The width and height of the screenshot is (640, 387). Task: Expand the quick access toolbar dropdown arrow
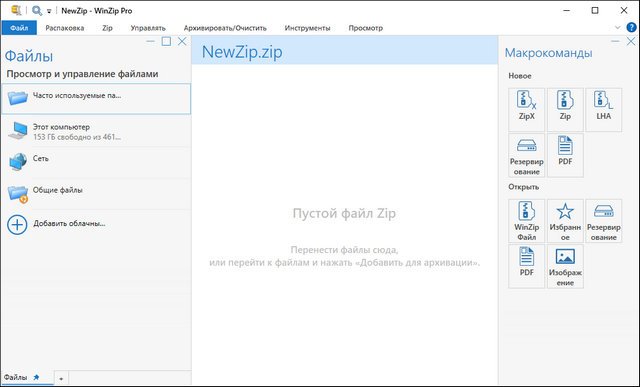click(49, 11)
